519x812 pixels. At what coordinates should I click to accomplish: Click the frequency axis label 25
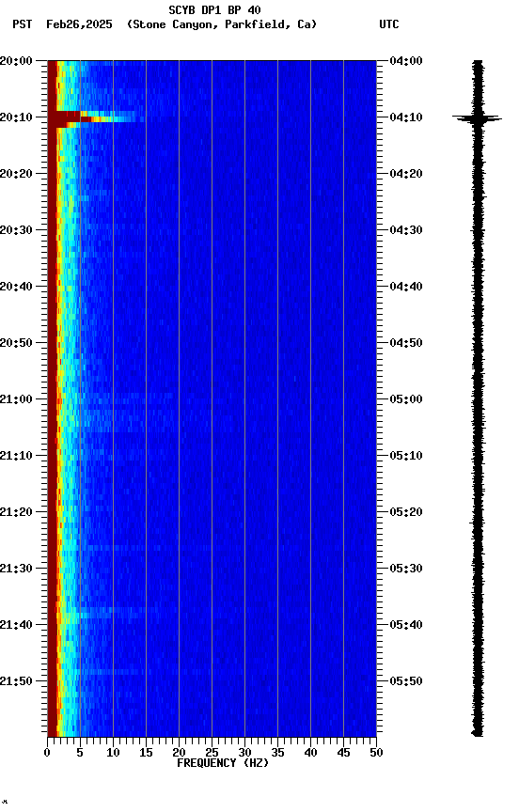212,753
